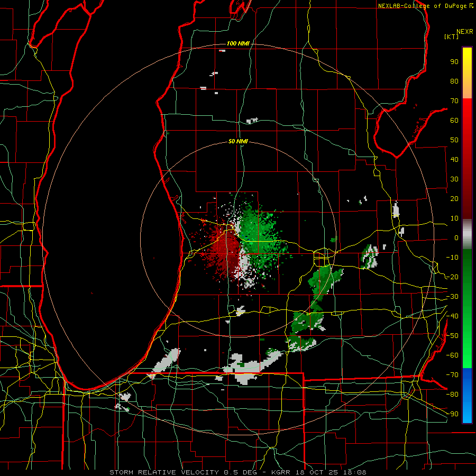Click the 30 value on the velocity scale
Screen dimensions: 476x476
click(454, 179)
